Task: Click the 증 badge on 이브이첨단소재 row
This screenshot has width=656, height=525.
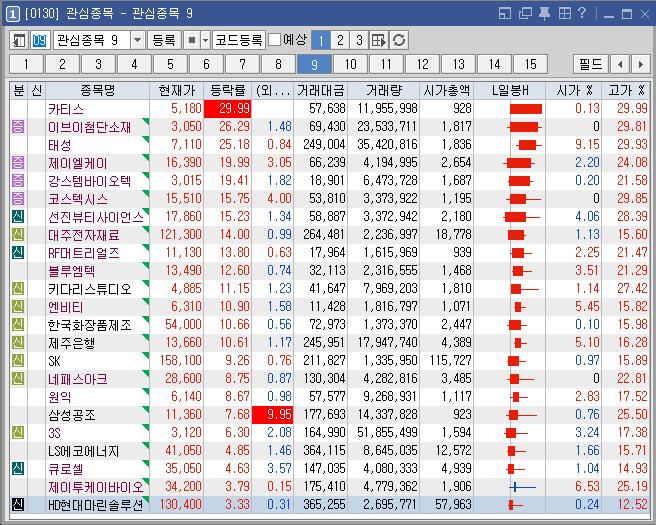Action: pos(18,126)
